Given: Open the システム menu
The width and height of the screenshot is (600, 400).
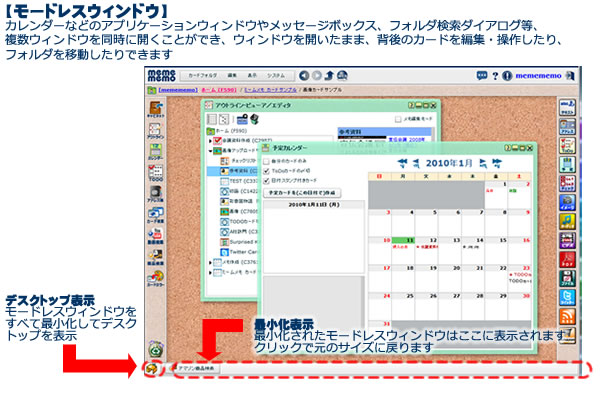Looking at the screenshot, I should (x=275, y=75).
